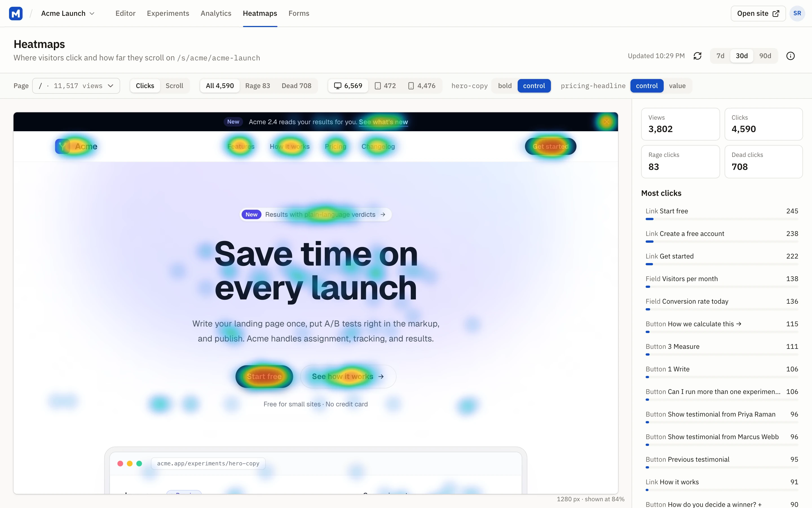Open the Heatmaps tab
The image size is (812, 508).
click(260, 14)
